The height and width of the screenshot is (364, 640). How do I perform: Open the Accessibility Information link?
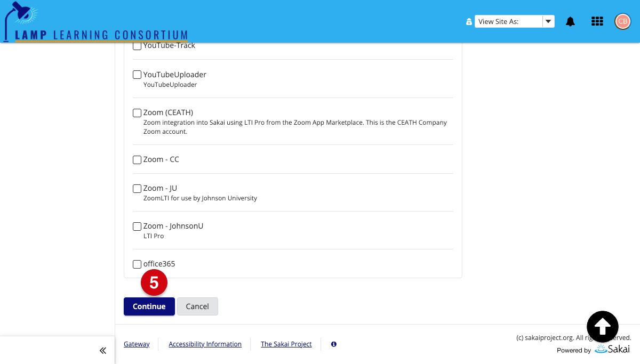pyautogui.click(x=205, y=344)
